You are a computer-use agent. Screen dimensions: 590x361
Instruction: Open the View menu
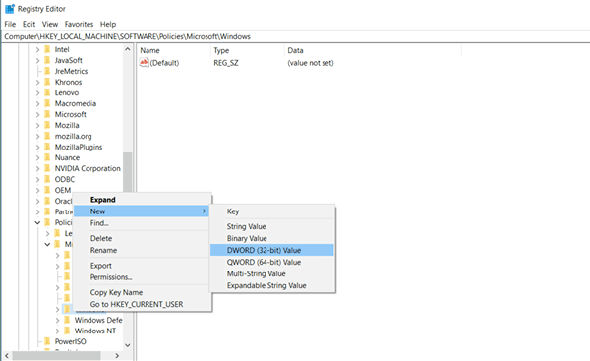coord(50,24)
